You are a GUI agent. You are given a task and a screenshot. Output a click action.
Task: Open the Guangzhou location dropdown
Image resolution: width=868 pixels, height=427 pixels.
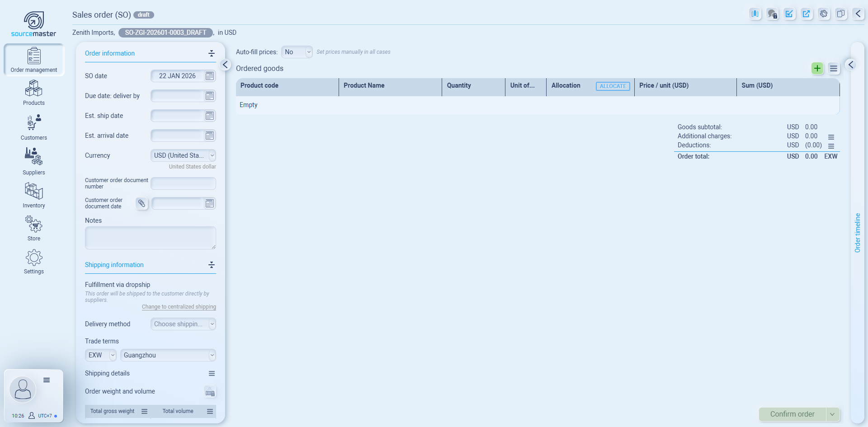coord(168,355)
